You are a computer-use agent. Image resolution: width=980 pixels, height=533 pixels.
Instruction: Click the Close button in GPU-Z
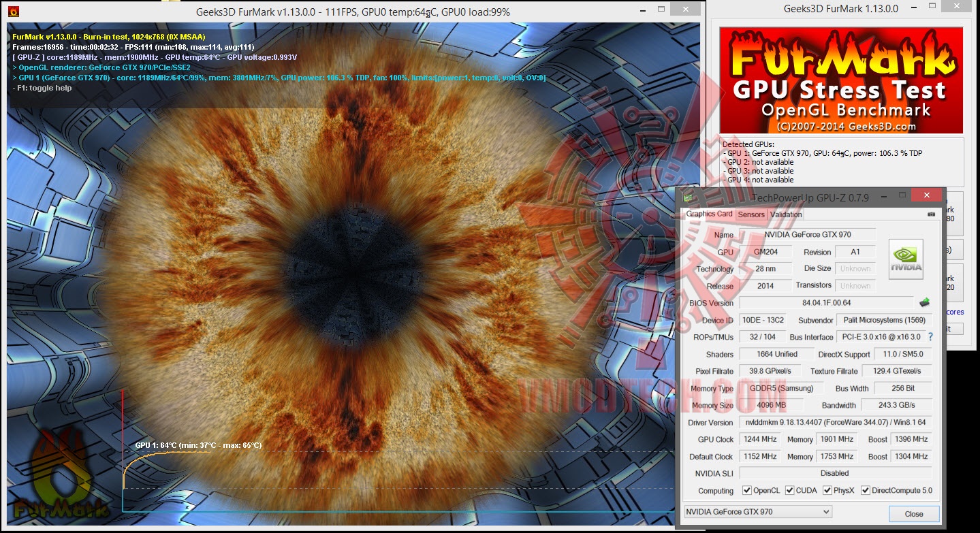tap(914, 514)
